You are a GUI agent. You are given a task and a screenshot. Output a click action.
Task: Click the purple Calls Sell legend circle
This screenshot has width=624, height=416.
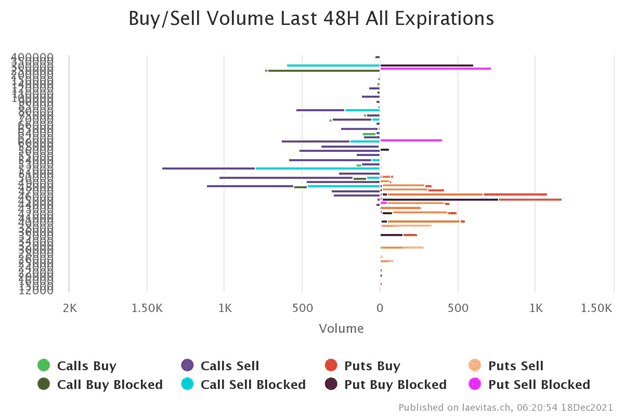pos(187,365)
